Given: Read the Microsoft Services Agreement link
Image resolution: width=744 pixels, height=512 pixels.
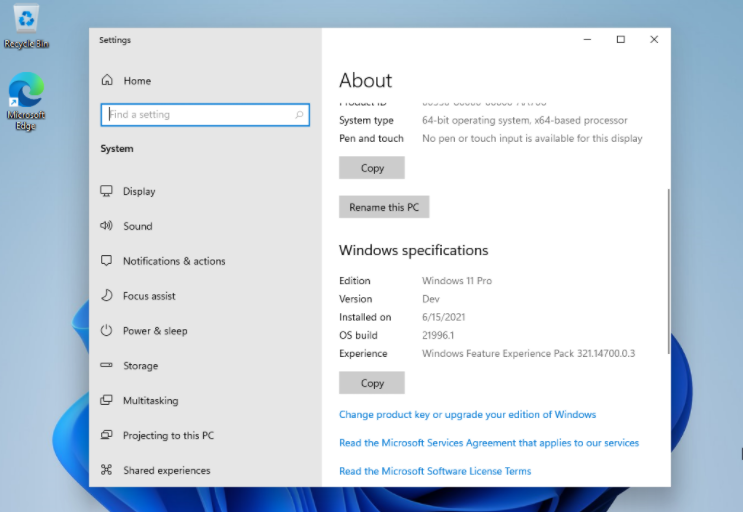Looking at the screenshot, I should 488,442.
